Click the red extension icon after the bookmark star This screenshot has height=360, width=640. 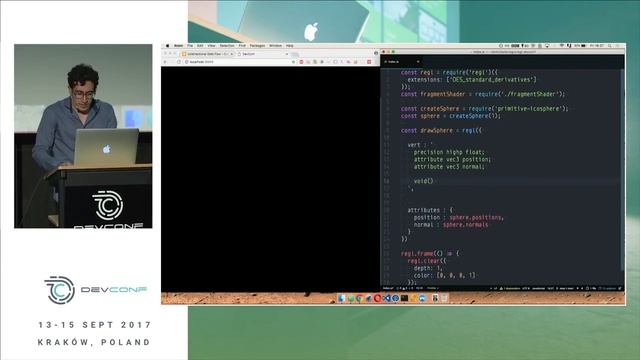pos(301,62)
